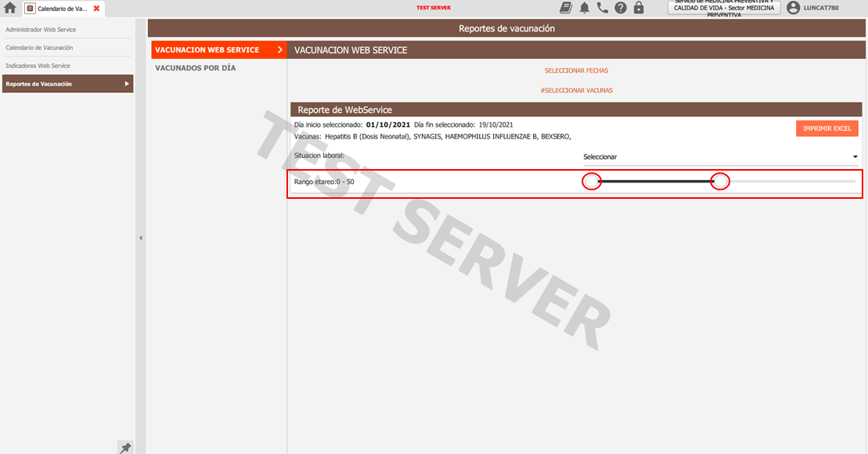Click the Medicina Preventiva service selector button
Viewport: 868px width, 454px height.
723,8
